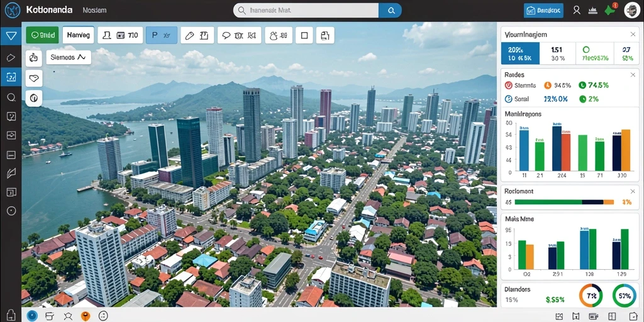Focus the top search input field
This screenshot has height=322, width=644.
[306, 10]
